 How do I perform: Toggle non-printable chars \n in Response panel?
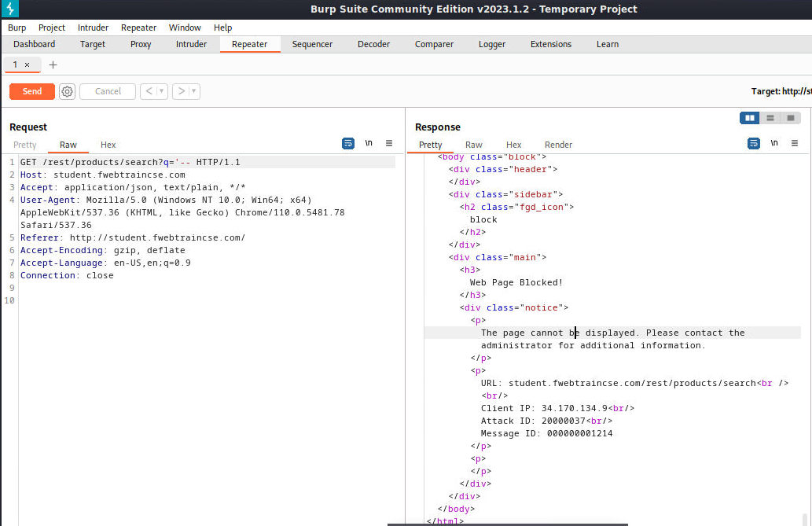pyautogui.click(x=774, y=144)
